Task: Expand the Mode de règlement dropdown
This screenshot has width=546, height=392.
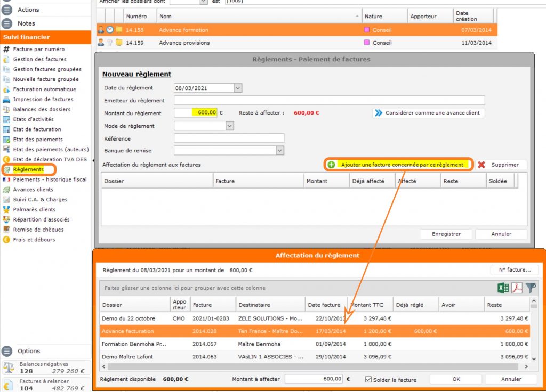Action: (x=230, y=126)
